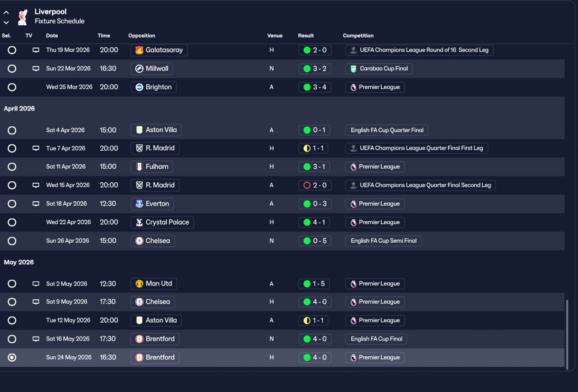The height and width of the screenshot is (392, 578).
Task: Click the Liverpool club crest icon
Action: coord(22,17)
